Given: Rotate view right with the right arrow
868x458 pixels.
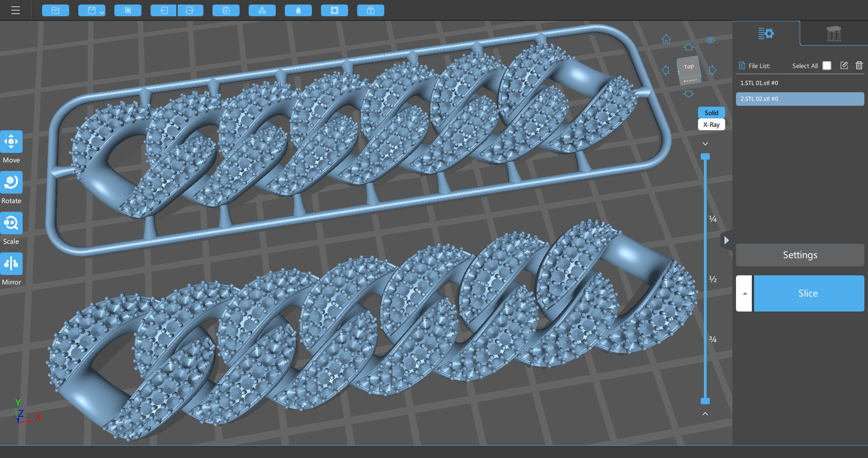Looking at the screenshot, I should click(713, 70).
